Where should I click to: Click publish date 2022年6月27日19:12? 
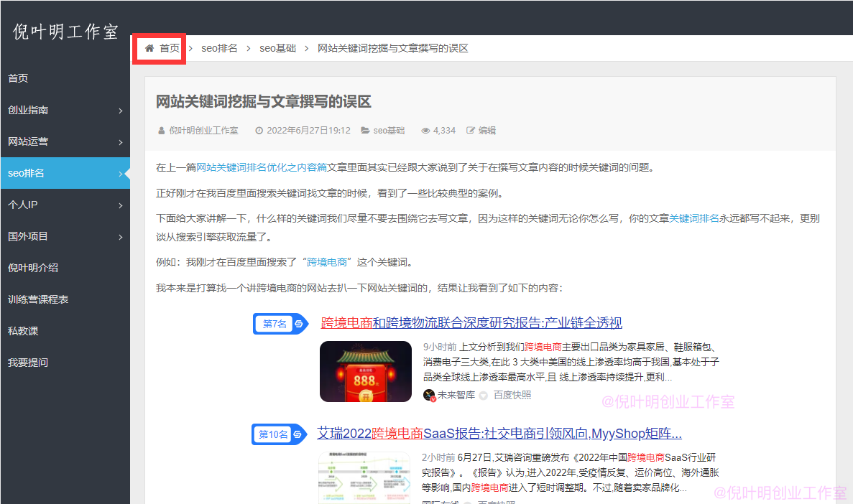click(x=308, y=131)
